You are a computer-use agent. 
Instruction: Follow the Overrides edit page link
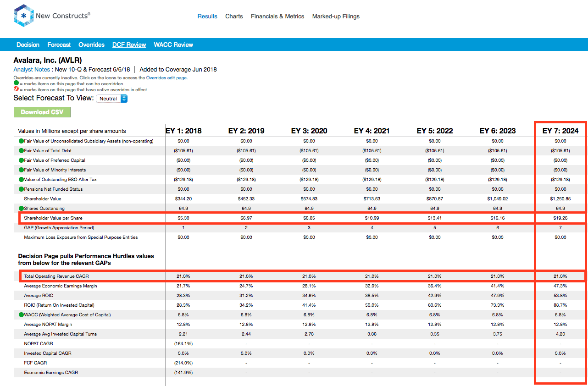166,78
